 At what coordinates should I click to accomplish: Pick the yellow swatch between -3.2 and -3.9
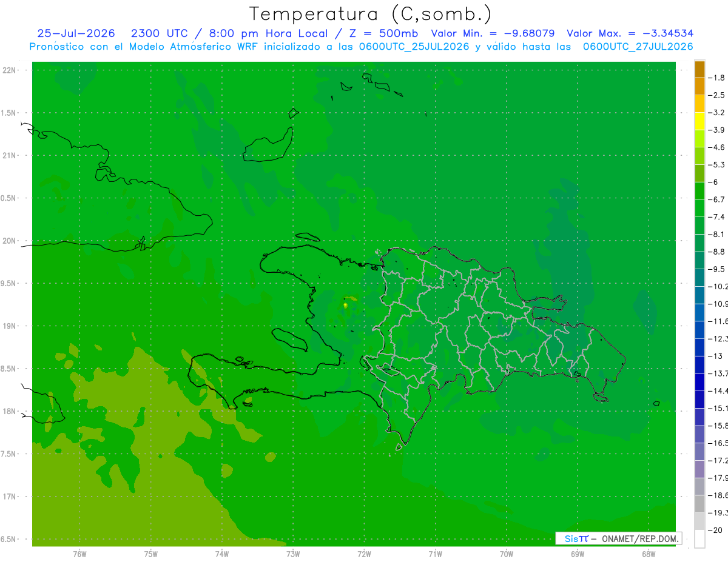[699, 121]
